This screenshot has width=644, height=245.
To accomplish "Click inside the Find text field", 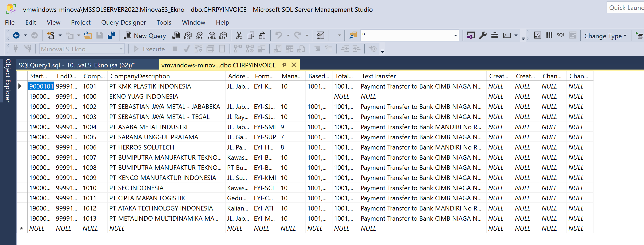I will click(407, 35).
